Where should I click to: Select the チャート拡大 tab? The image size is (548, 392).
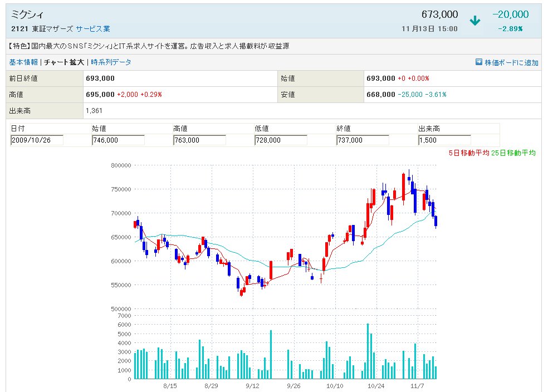(63, 62)
